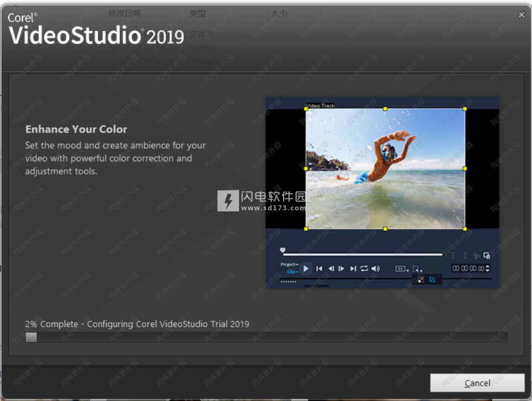Step to the next frame
Viewport: 532px width, 401px height.
pyautogui.click(x=341, y=268)
